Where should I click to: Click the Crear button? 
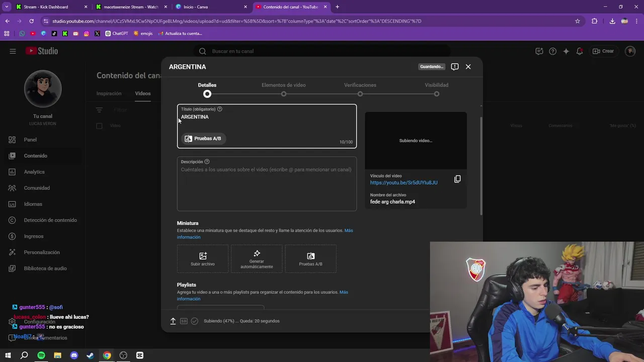click(603, 51)
